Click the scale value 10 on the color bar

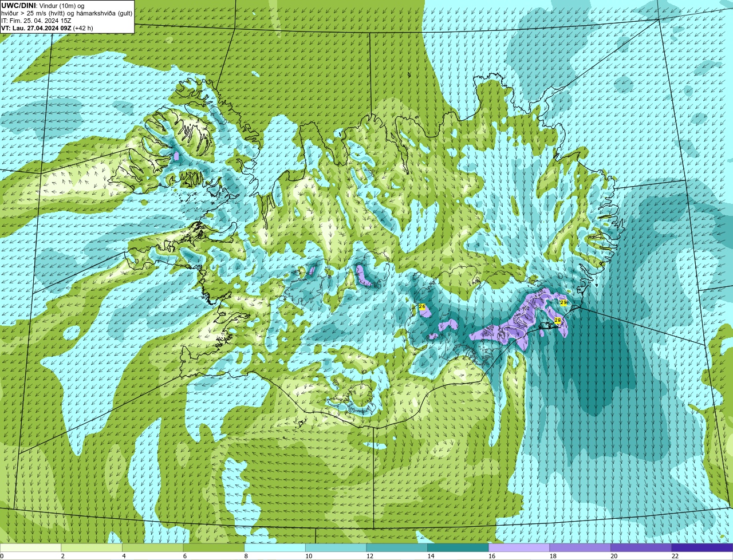(x=309, y=556)
